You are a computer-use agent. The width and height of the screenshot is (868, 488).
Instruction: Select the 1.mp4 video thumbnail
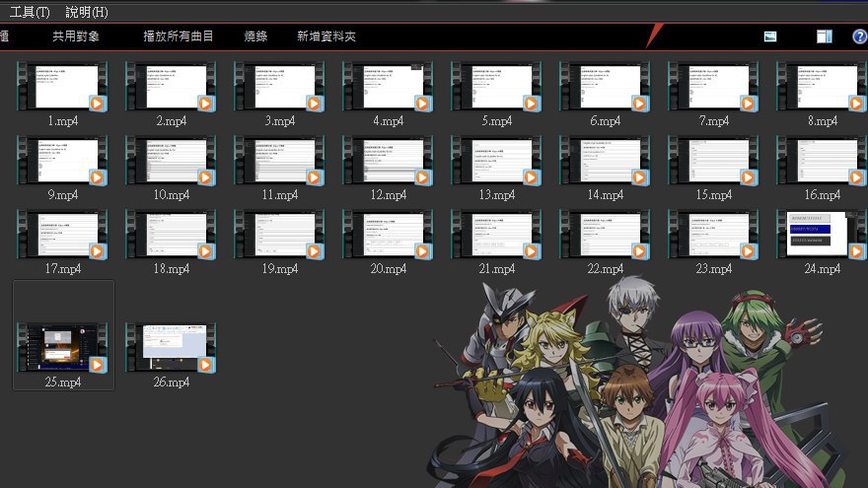62,86
